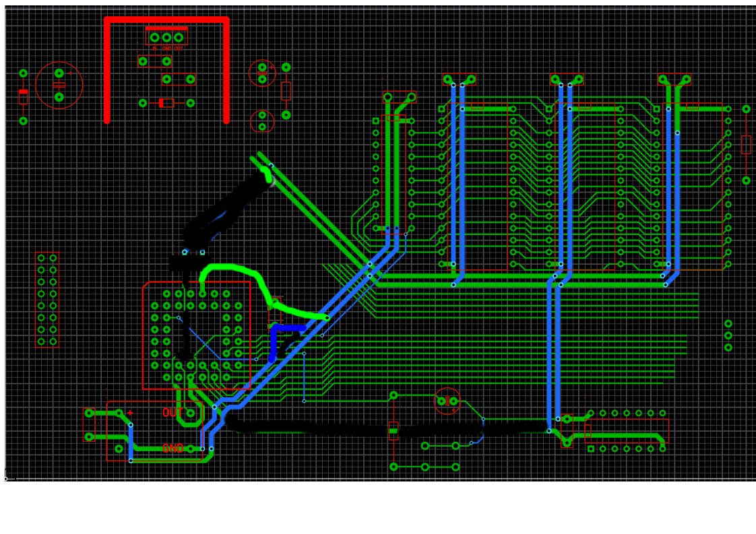Select the large round capacitor footprint with plus mark
This screenshot has height=534, width=756.
(59, 86)
